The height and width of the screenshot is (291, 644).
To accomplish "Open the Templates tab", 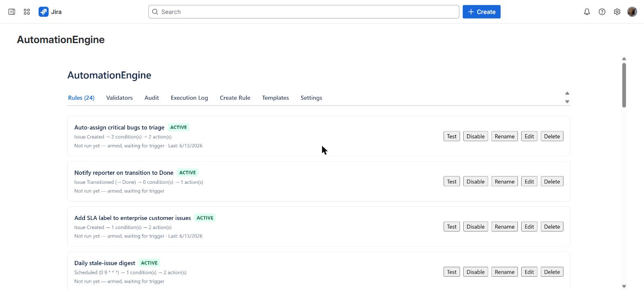I will (276, 98).
